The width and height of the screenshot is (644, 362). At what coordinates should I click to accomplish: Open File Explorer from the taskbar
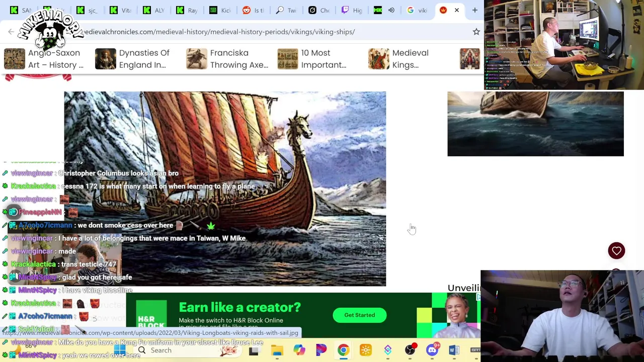(277, 350)
